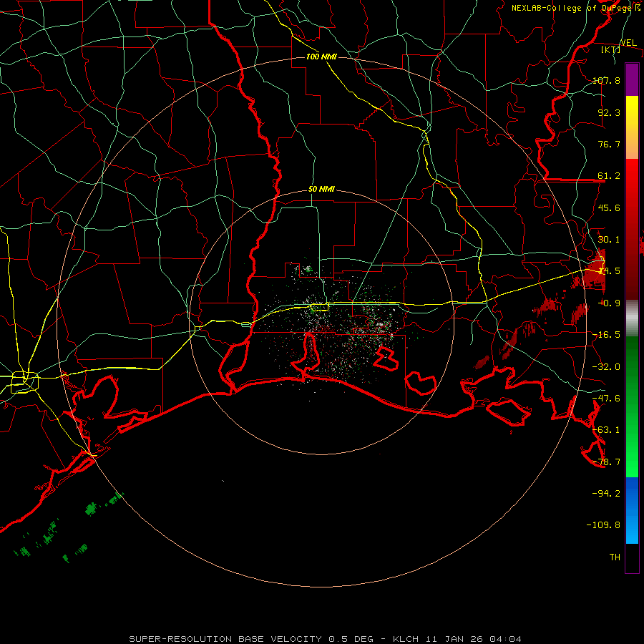Select the -0.9 legend value
Image resolution: width=644 pixels, height=644 pixels.
coord(609,303)
